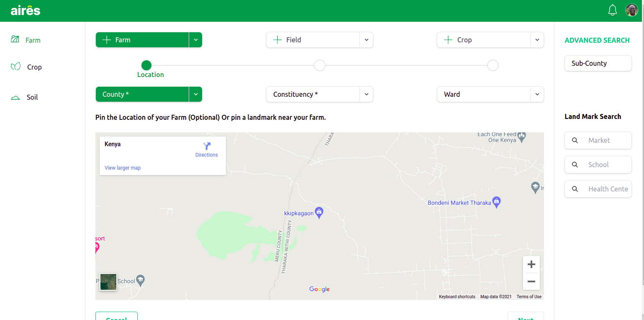Image resolution: width=644 pixels, height=320 pixels.
Task: Open the Constituency dropdown
Action: (366, 94)
